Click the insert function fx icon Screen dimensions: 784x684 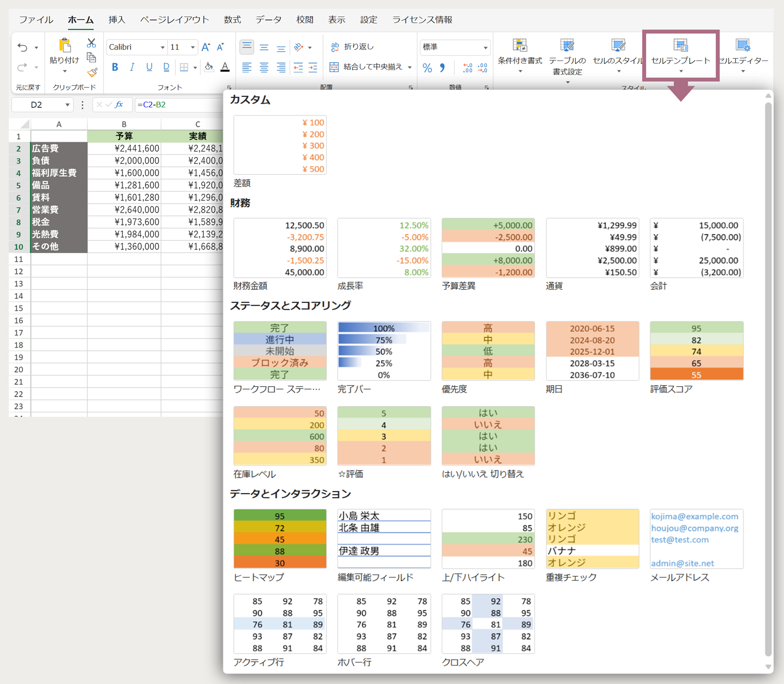point(119,104)
